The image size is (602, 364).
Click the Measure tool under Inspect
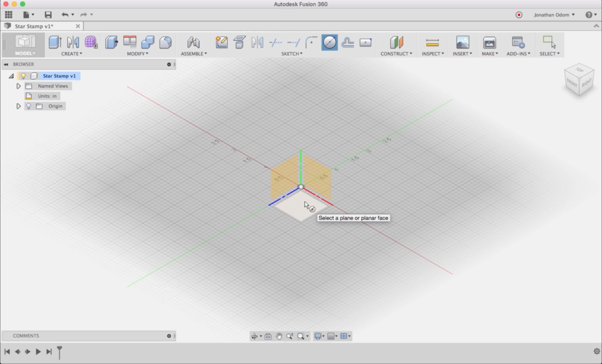click(x=432, y=42)
